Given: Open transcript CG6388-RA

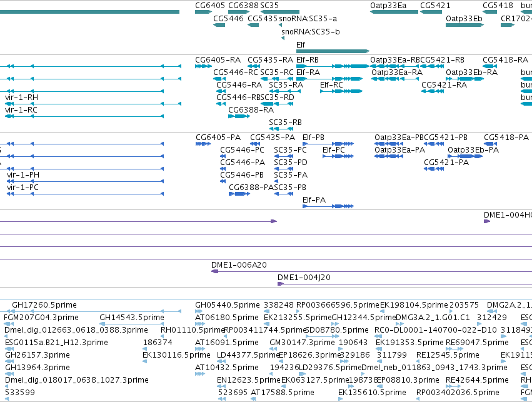Looking at the screenshot, I should [251, 110].
